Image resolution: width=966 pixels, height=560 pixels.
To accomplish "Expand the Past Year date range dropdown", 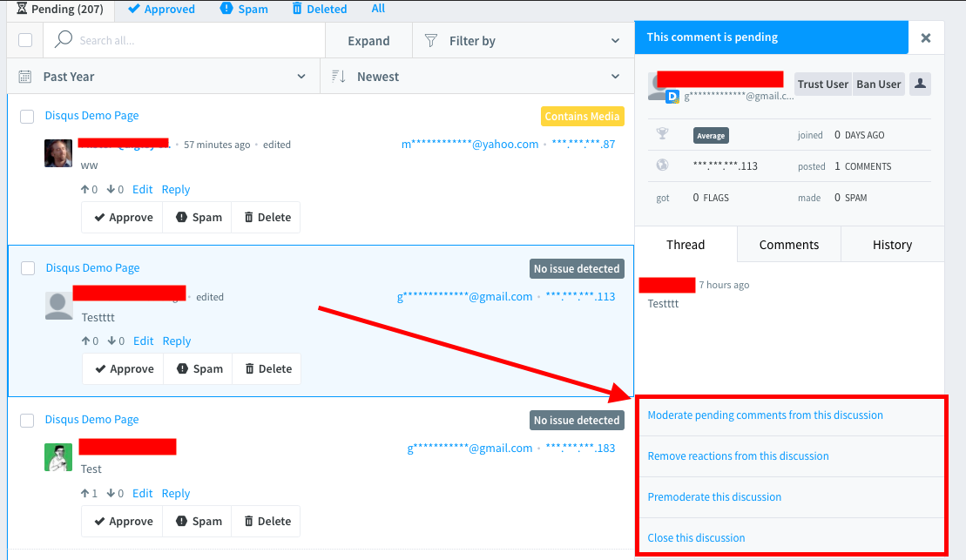I will (x=163, y=77).
